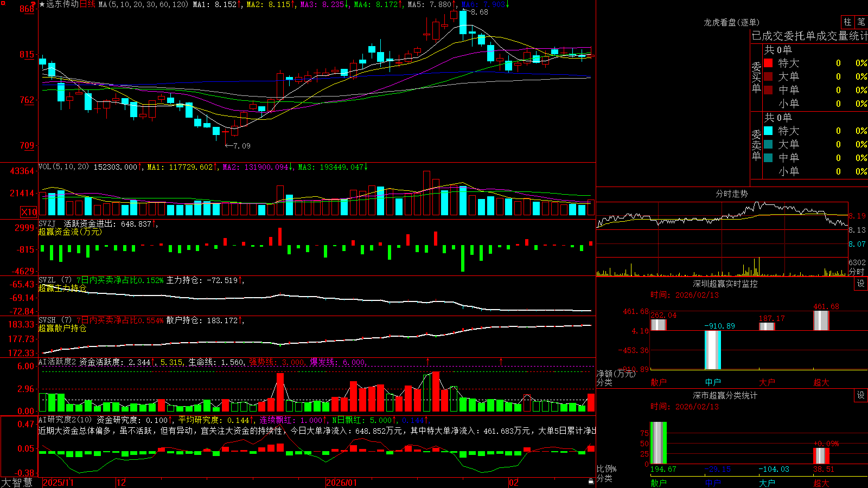
Task: Select the VOL(5,10,20) indicator label
Action: (x=63, y=167)
